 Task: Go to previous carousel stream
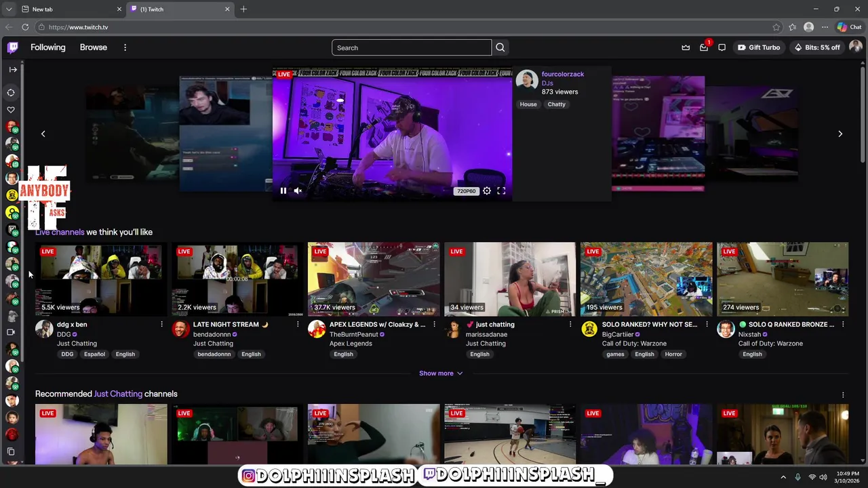point(43,134)
